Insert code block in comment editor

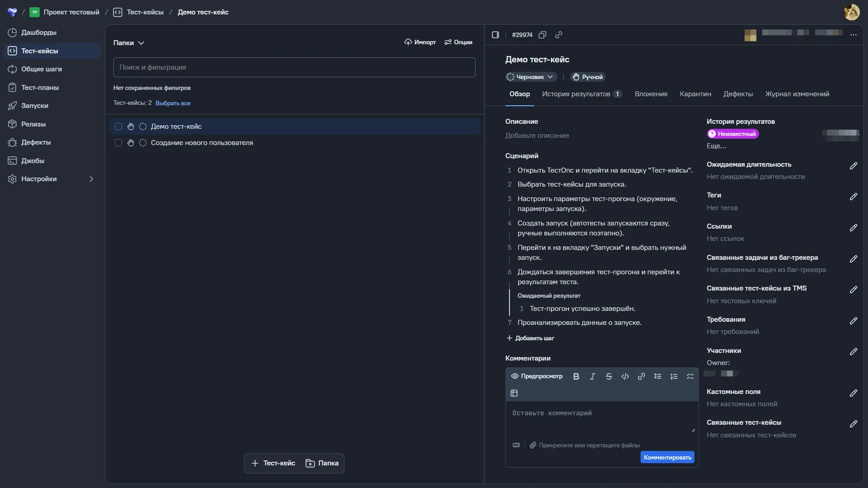pyautogui.click(x=625, y=376)
